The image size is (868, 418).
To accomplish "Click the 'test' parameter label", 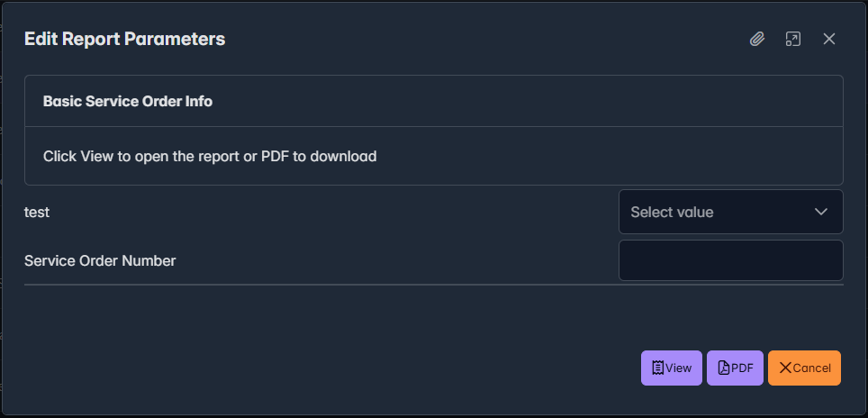I will (37, 212).
